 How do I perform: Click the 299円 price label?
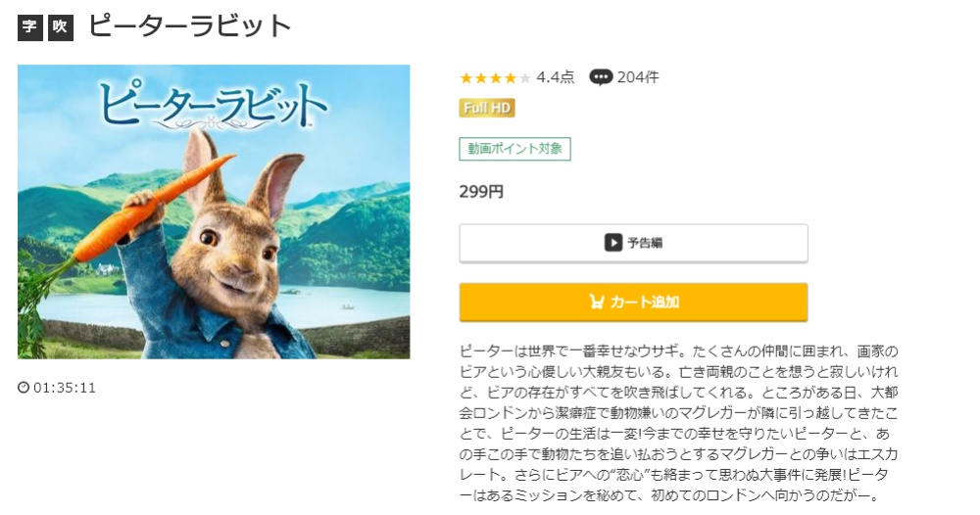tap(481, 192)
